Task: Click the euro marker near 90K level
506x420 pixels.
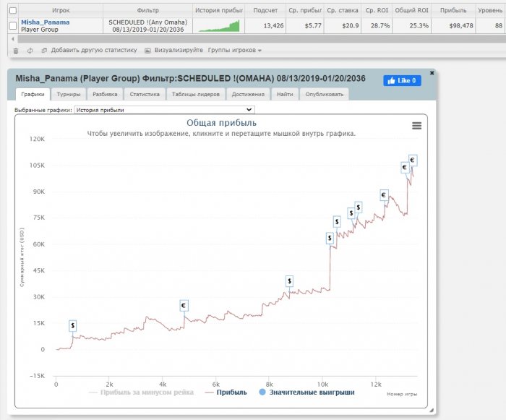Action: [384, 195]
